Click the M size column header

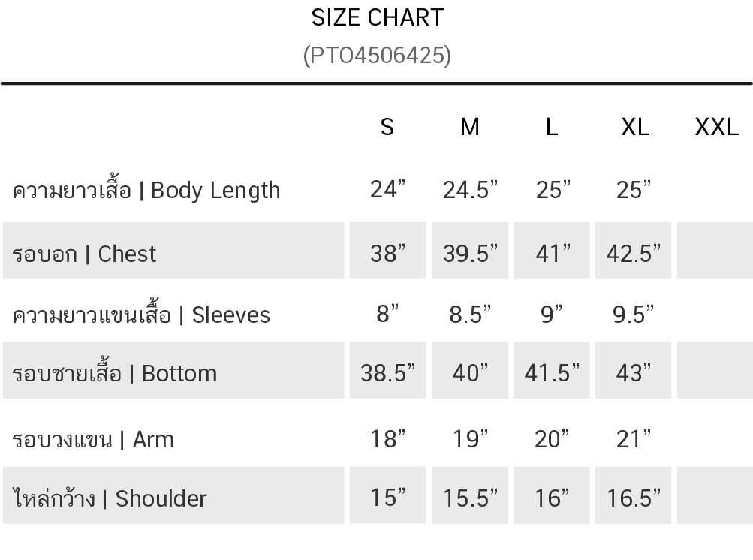pos(470,128)
